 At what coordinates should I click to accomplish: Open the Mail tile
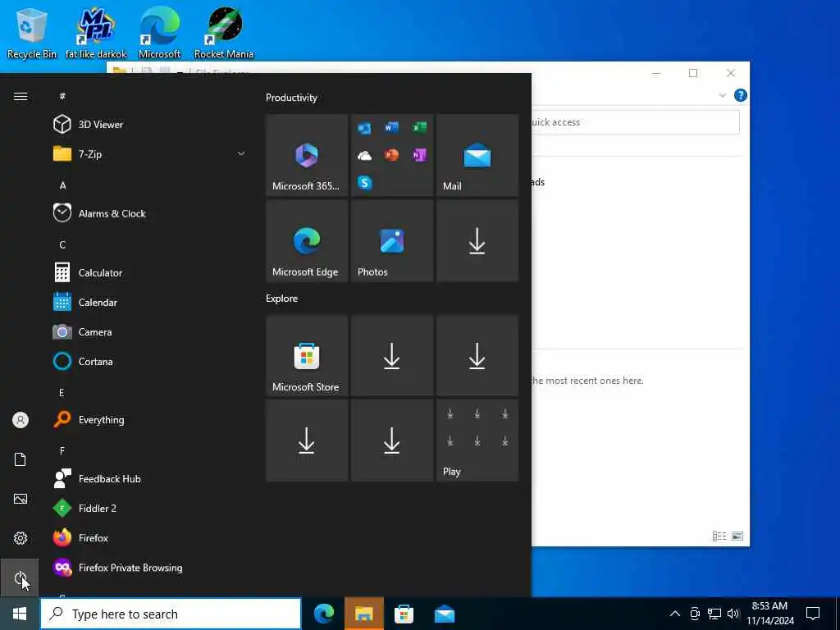(x=477, y=155)
